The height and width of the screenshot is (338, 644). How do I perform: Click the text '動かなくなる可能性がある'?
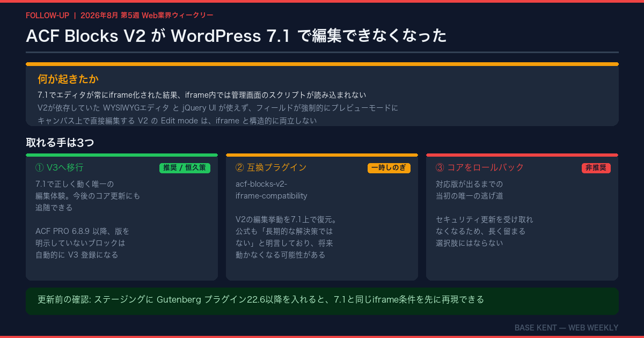pos(281,255)
